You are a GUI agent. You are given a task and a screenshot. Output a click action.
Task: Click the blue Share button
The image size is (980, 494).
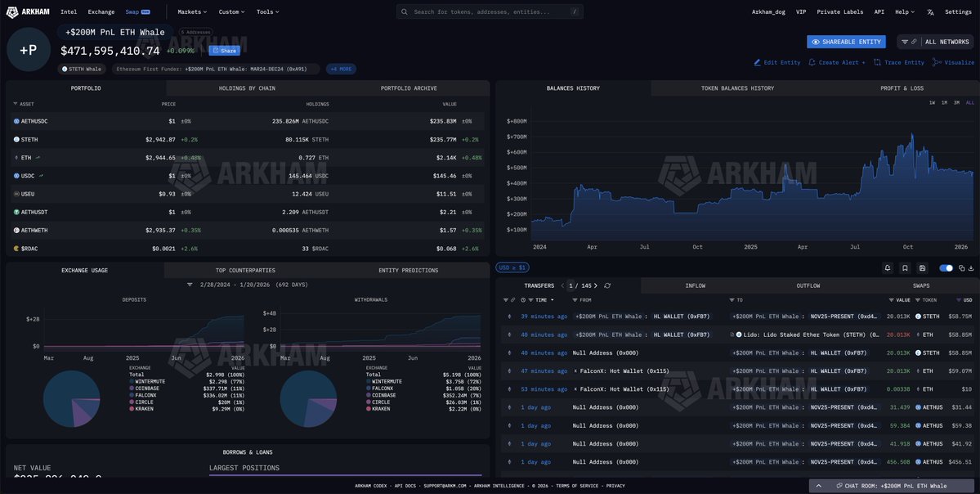click(x=225, y=51)
